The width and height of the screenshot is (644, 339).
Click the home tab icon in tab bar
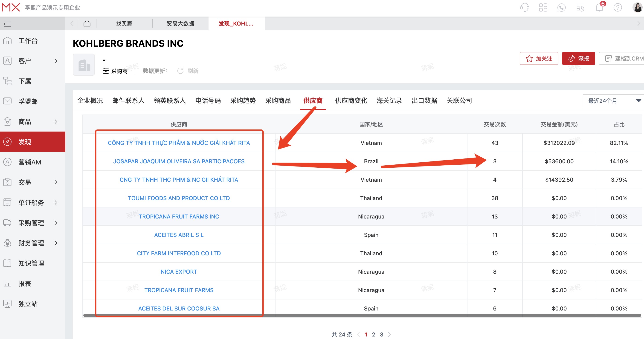87,23
